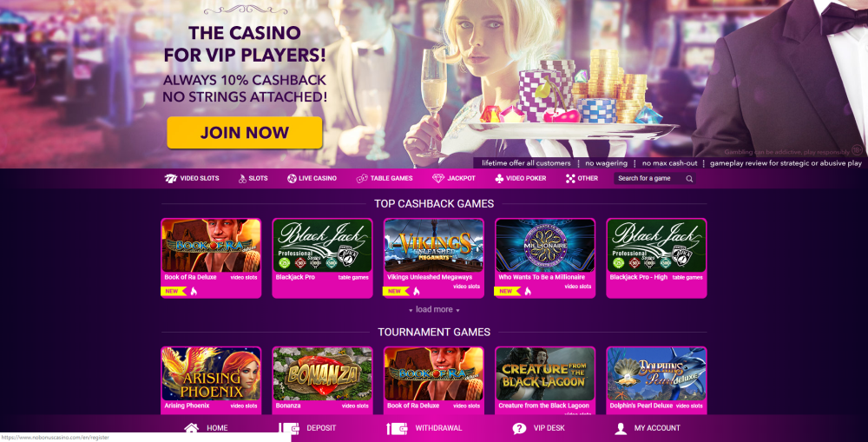
Task: Select the Live Casino chip icon
Action: point(292,178)
